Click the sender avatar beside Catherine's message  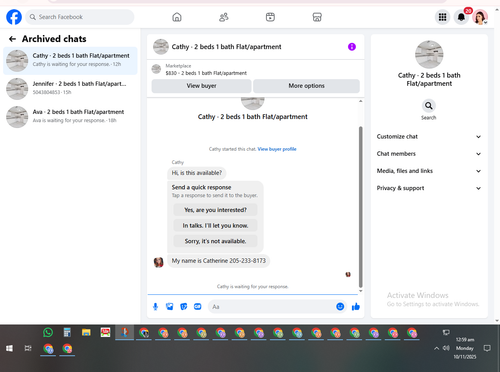pos(159,262)
